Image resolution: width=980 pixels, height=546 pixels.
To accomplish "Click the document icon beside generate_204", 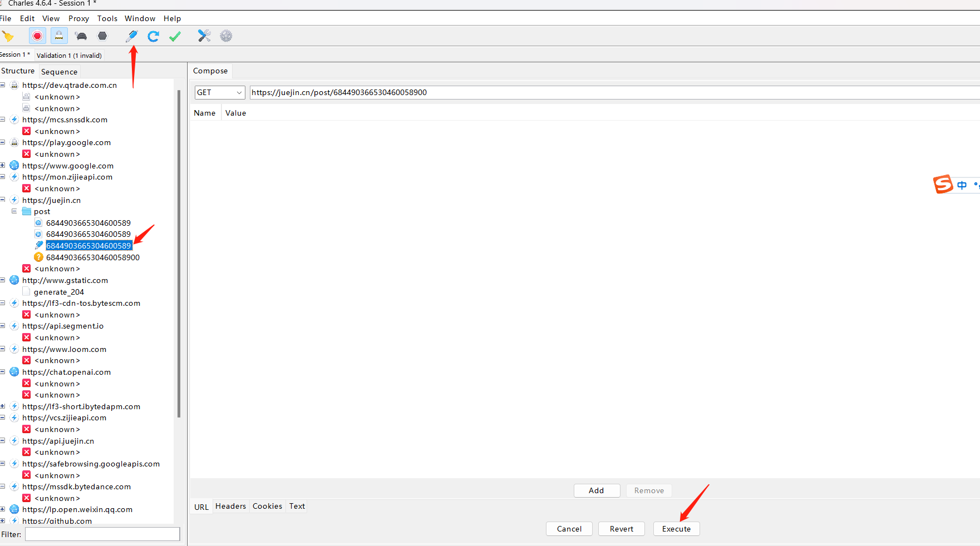I will [x=26, y=292].
